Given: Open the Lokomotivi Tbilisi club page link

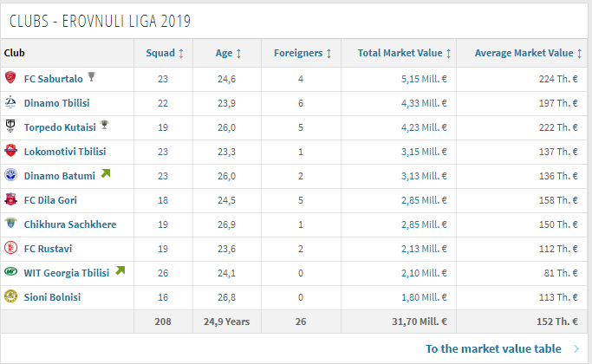Looking at the screenshot, I should pyautogui.click(x=65, y=152).
